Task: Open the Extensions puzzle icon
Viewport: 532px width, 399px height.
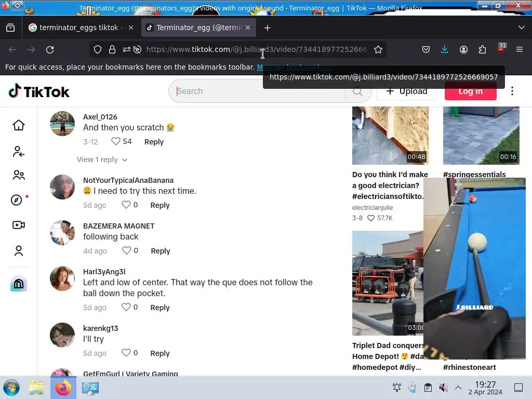Action: point(482,49)
